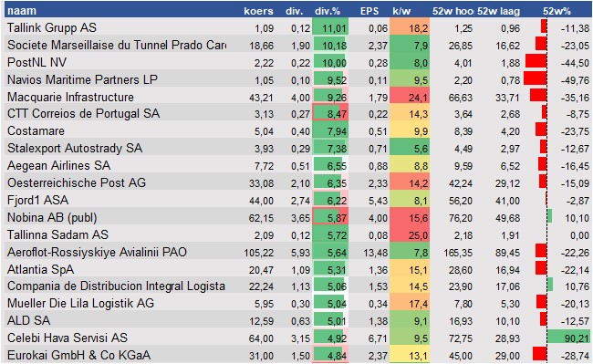Select the 'div.%' column header
The height and width of the screenshot is (364, 593).
328,11
